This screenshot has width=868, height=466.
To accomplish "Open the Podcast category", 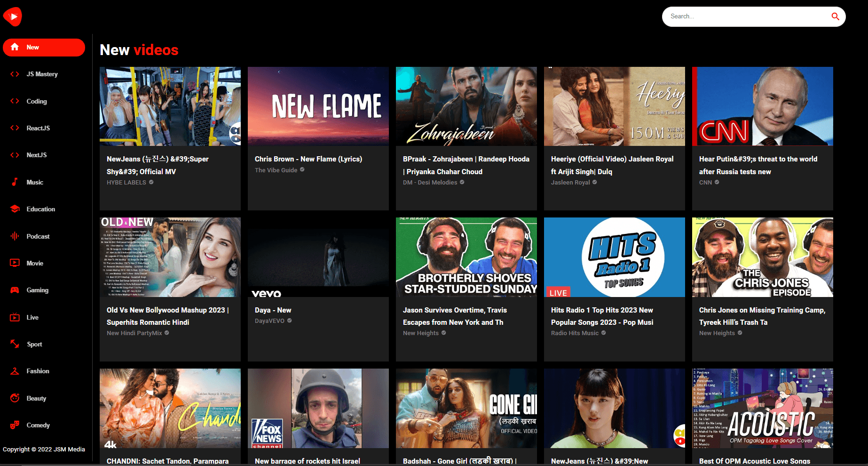I will (44, 236).
